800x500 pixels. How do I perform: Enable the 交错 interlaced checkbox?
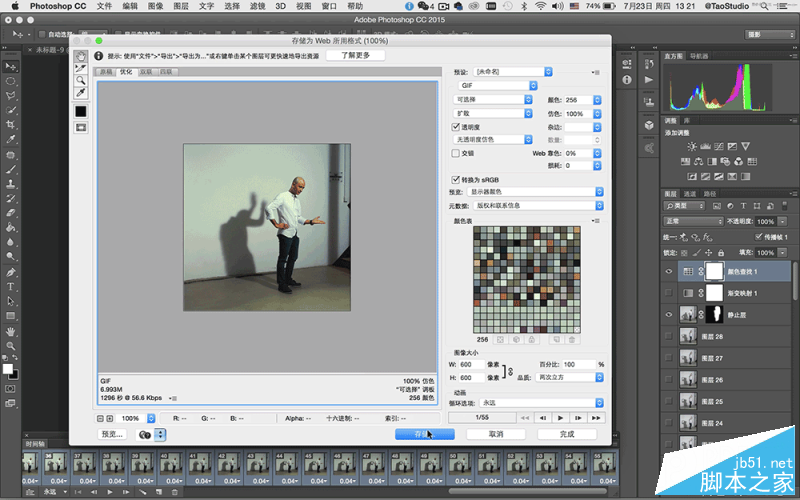pos(456,153)
